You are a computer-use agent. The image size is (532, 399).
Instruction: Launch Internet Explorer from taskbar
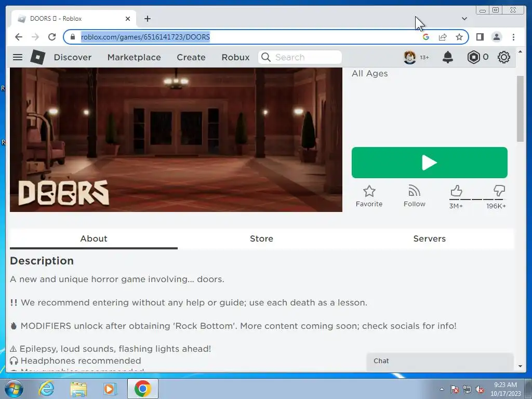[46, 389]
